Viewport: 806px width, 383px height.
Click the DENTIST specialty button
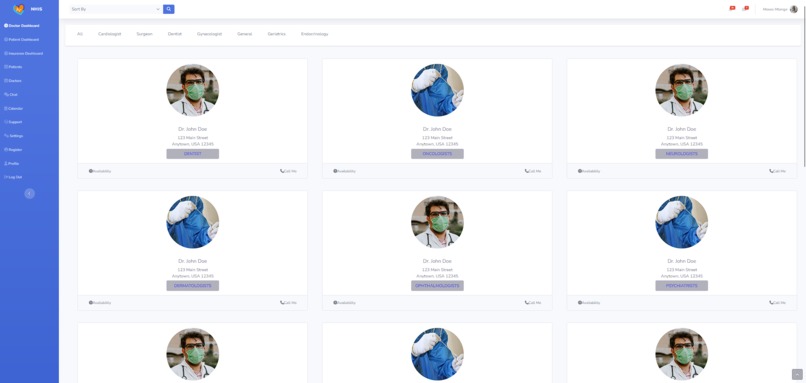point(193,154)
